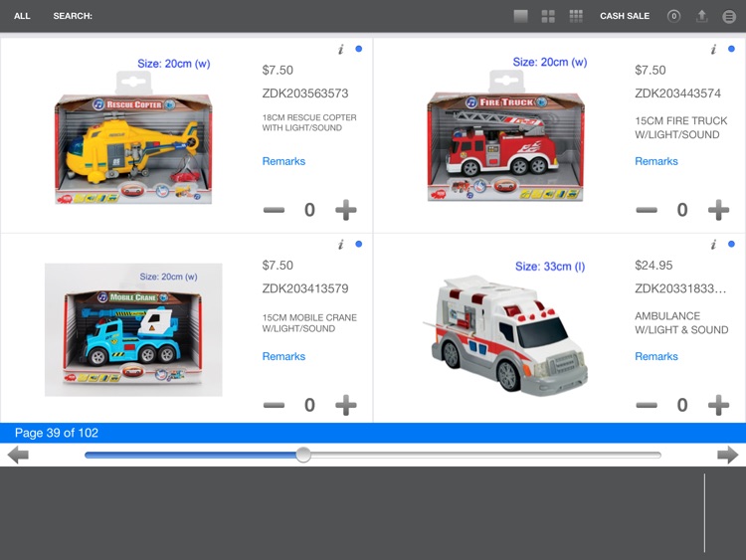This screenshot has width=746, height=560.
Task: Click the page slider handle
Action: pos(303,455)
